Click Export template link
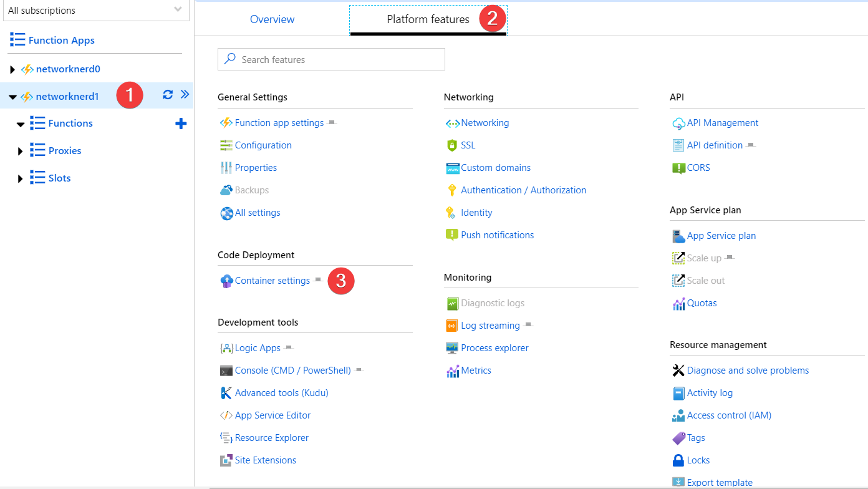Image resolution: width=868 pixels, height=489 pixels. [x=719, y=482]
